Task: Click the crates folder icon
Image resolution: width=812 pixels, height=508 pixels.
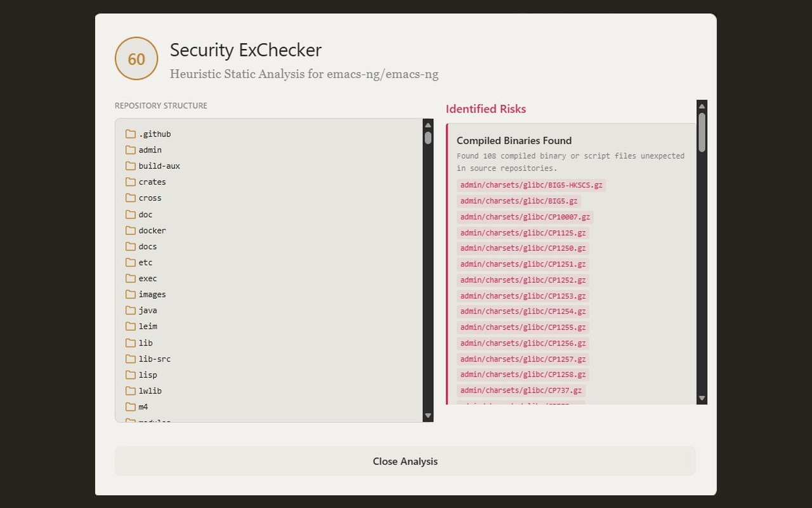Action: [x=131, y=182]
